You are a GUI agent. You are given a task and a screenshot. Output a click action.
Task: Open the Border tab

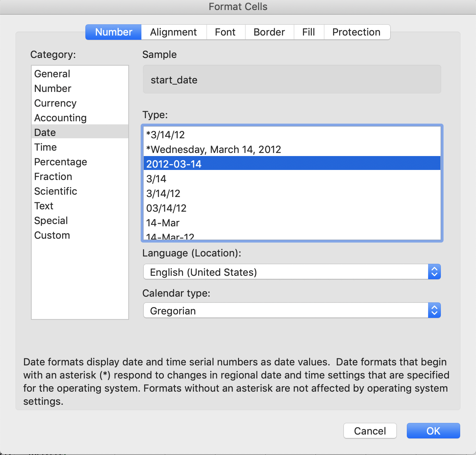[269, 32]
